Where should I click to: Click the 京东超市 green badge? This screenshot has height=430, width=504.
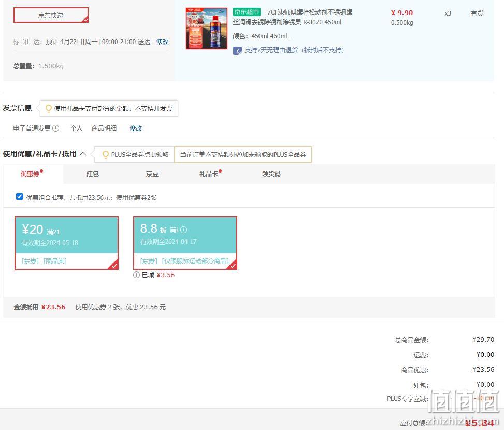tap(247, 12)
